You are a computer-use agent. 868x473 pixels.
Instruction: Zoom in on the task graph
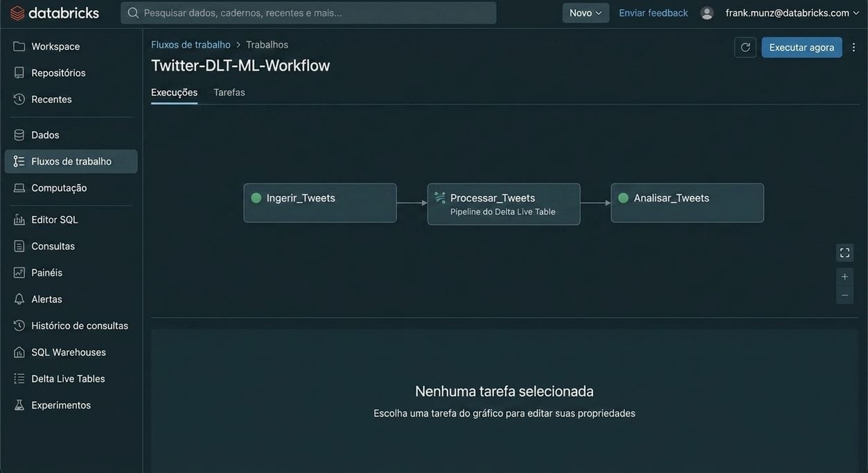[844, 277]
